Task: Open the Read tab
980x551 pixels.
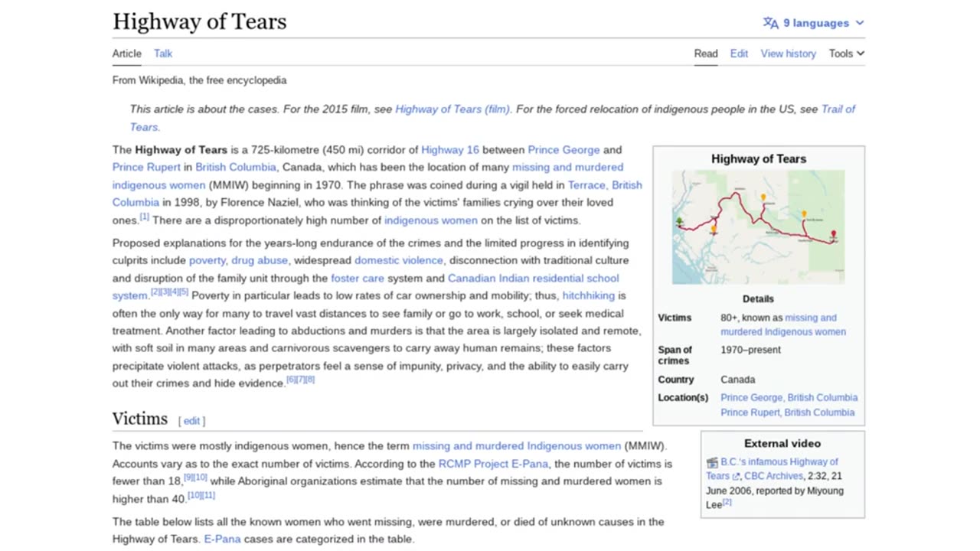Action: pyautogui.click(x=706, y=54)
